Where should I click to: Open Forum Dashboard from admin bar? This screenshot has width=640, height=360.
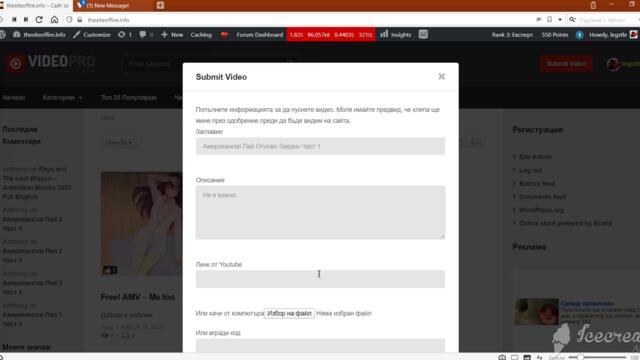[260, 35]
